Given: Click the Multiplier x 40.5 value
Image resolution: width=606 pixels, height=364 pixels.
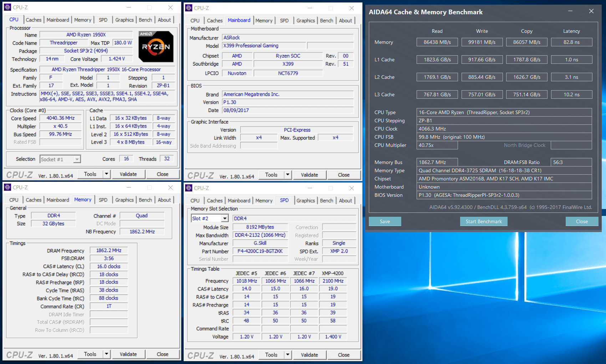Looking at the screenshot, I should click(60, 126).
